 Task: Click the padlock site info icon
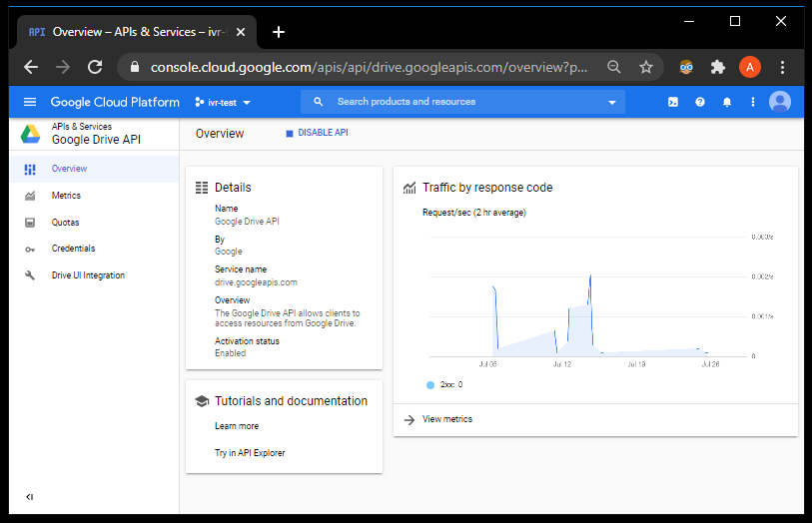[135, 67]
